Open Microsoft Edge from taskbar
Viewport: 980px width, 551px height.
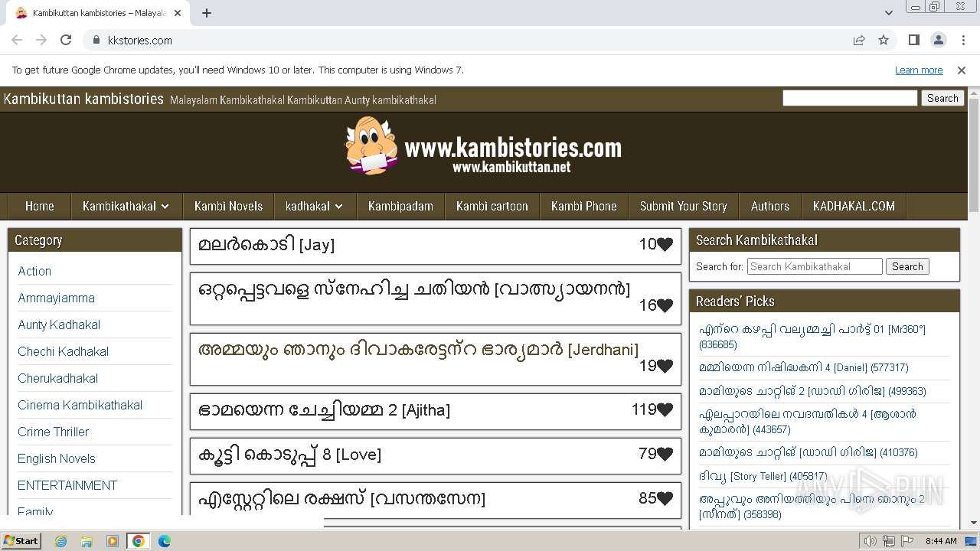coord(165,541)
